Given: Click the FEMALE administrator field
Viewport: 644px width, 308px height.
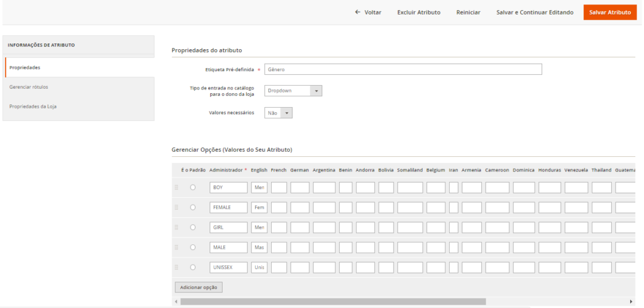Looking at the screenshot, I should [228, 207].
